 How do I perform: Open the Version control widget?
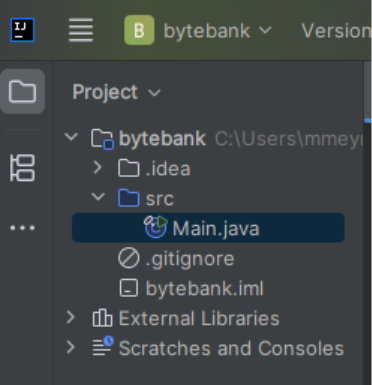[x=336, y=31]
